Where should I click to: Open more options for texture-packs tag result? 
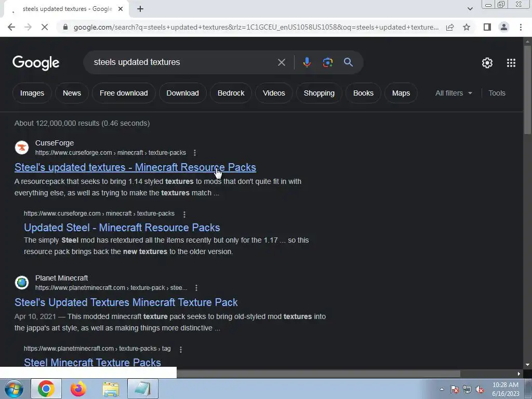(180, 349)
